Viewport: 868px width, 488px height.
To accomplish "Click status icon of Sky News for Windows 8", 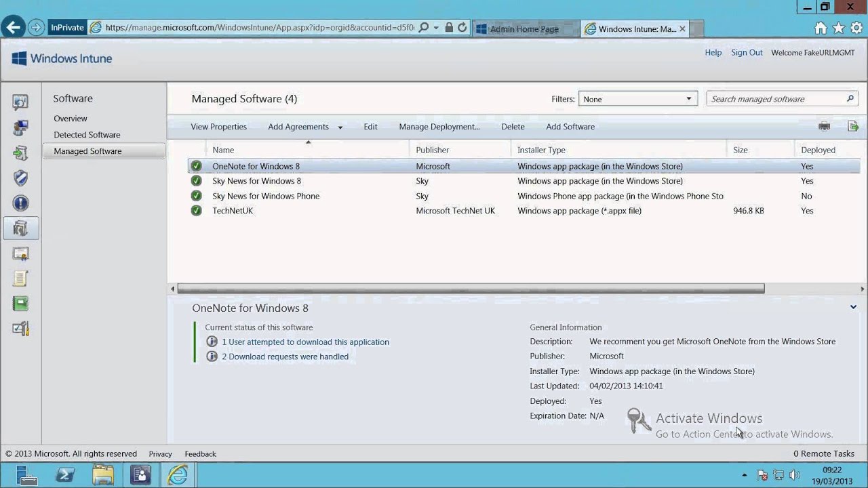I will point(196,181).
